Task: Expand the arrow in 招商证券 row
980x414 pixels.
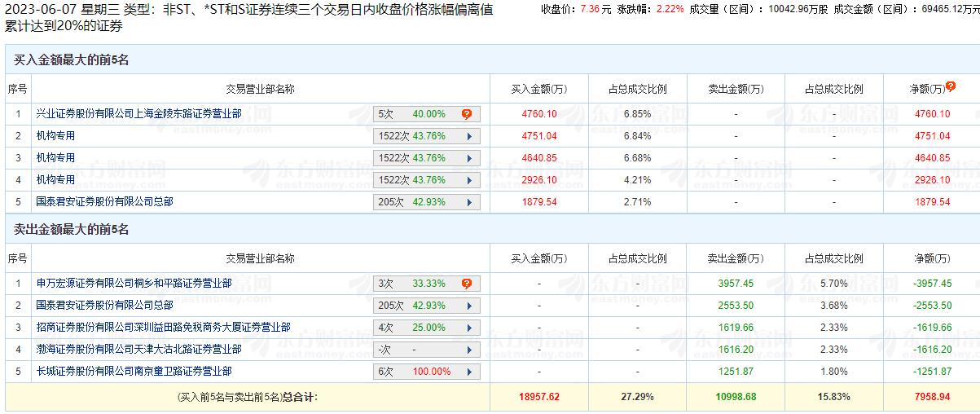Action: click(469, 328)
